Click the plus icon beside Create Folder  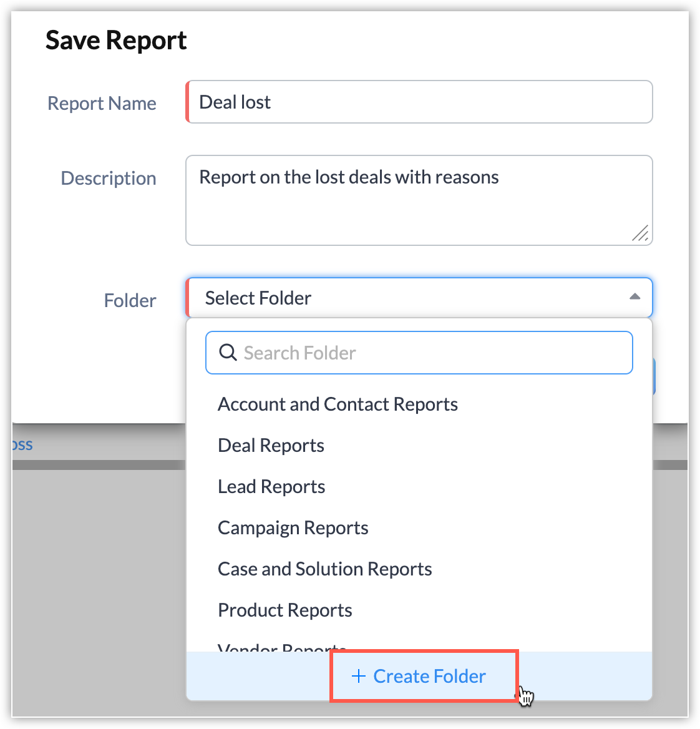(358, 677)
